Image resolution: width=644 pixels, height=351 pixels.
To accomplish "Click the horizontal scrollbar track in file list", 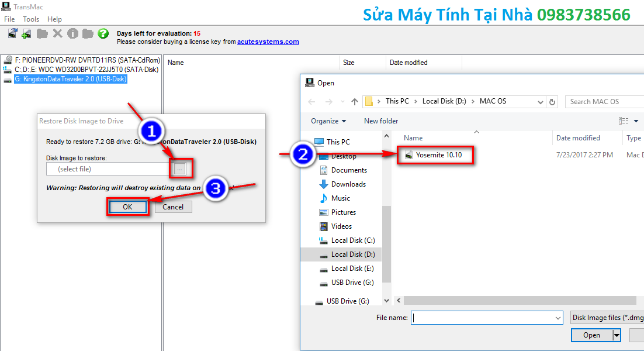I will tap(520, 301).
